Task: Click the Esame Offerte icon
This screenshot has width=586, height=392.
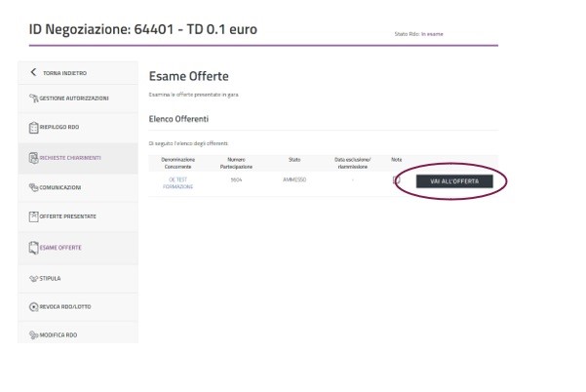Action: pyautogui.click(x=34, y=247)
